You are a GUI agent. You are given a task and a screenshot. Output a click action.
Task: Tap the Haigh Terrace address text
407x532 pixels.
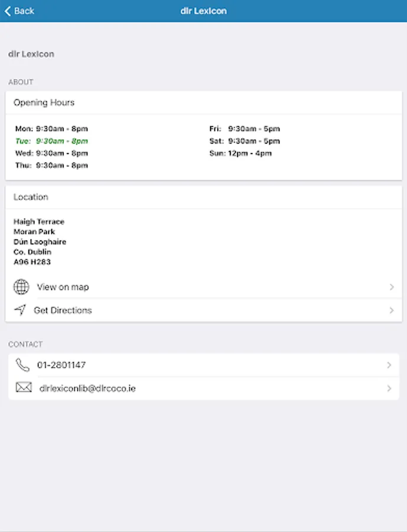(x=39, y=222)
